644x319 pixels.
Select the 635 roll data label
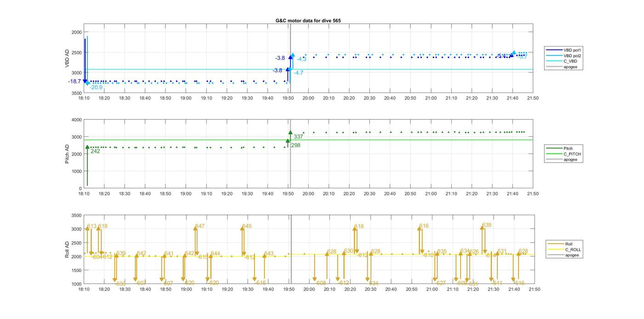pos(442,251)
